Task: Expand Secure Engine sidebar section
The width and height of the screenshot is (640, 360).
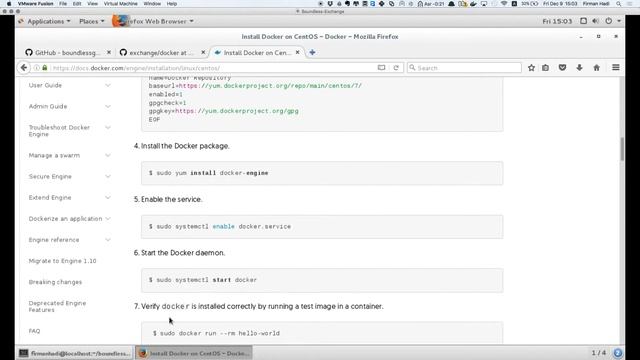Action: coord(108,177)
